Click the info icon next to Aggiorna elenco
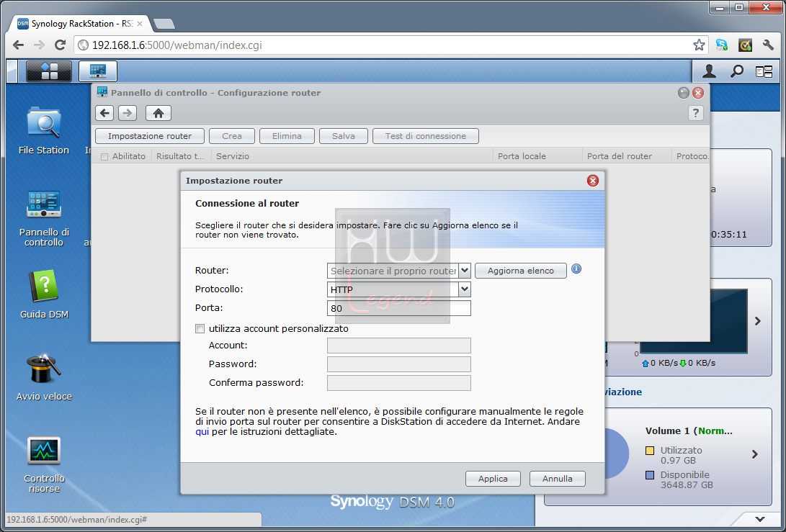Image resolution: width=786 pixels, height=532 pixels. (576, 269)
